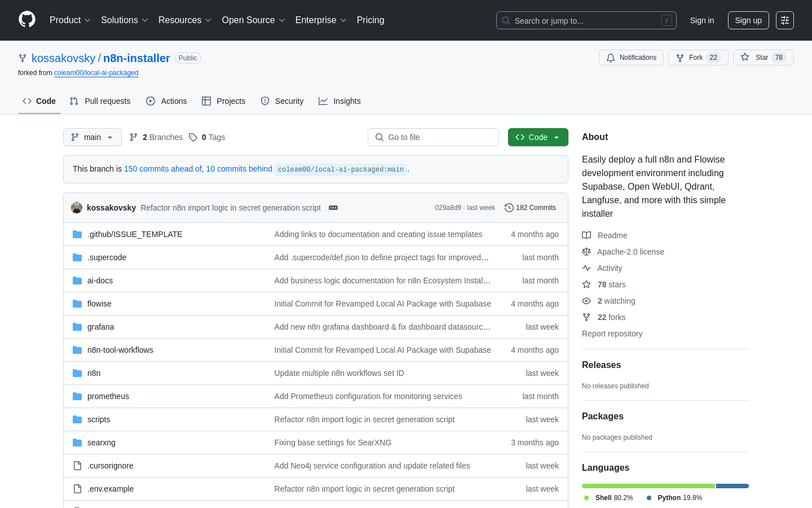Click the Sign in link
Image resolution: width=812 pixels, height=508 pixels.
point(702,20)
